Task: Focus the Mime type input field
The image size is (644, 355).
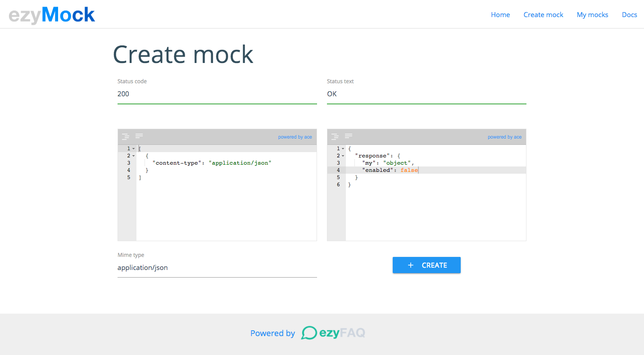Action: pyautogui.click(x=217, y=268)
